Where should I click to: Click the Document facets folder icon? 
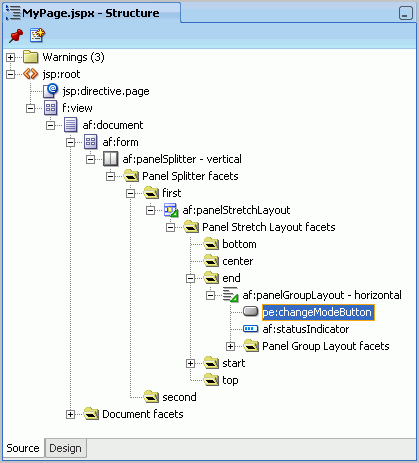[x=91, y=414]
